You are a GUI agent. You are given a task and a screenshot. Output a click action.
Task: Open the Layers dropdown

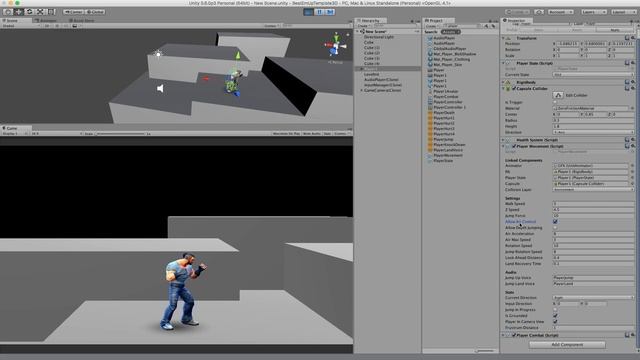coord(594,12)
